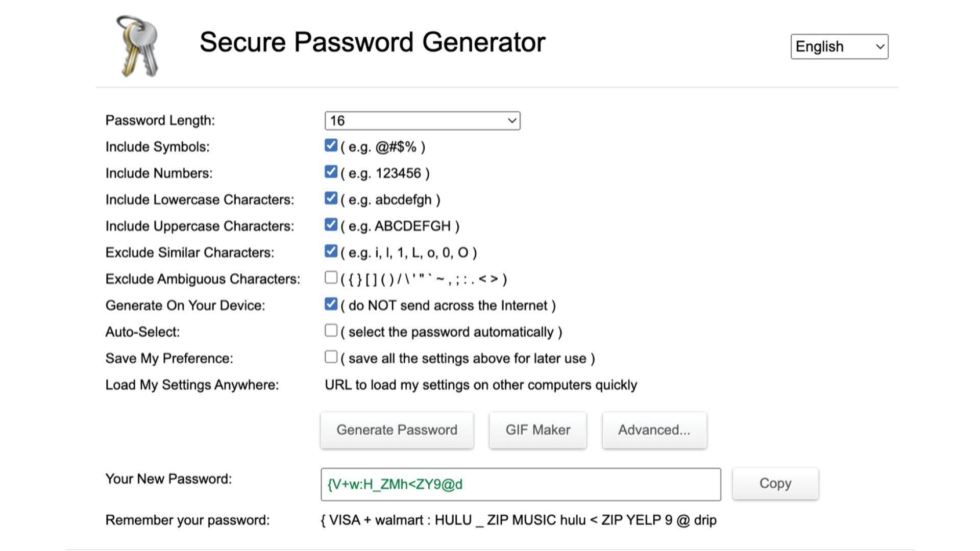Click the Generate Password button

398,430
